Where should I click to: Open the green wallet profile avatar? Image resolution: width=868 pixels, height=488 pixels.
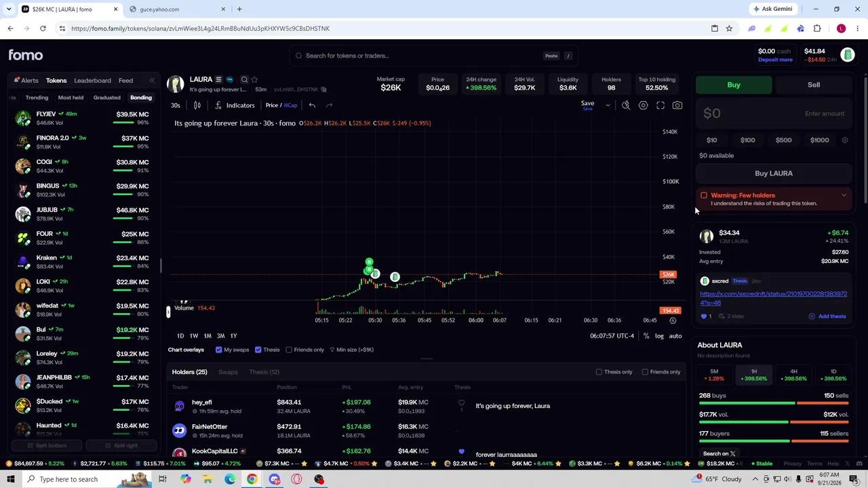pos(847,55)
